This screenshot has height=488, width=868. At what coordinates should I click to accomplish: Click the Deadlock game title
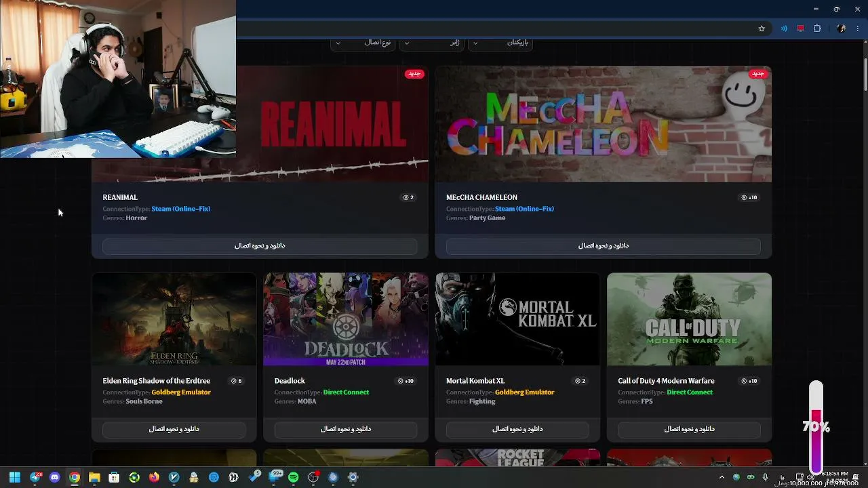(x=290, y=381)
